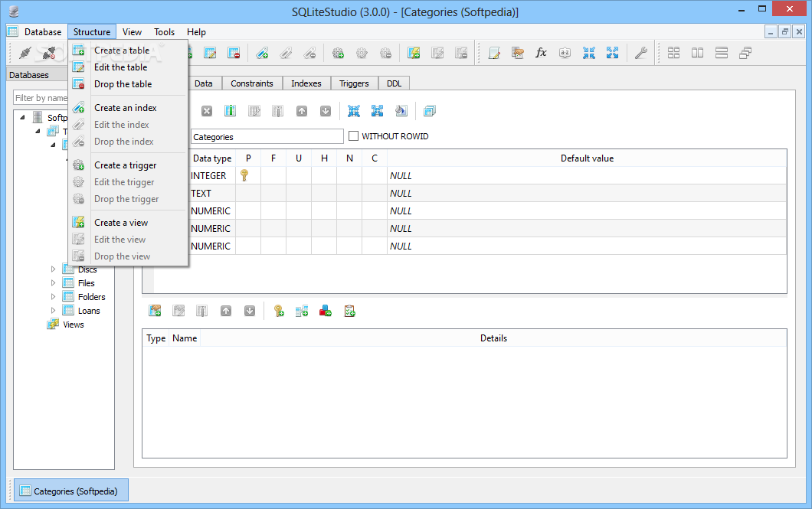Image resolution: width=812 pixels, height=509 pixels.
Task: Click the cascade windows icon
Action: [745, 53]
